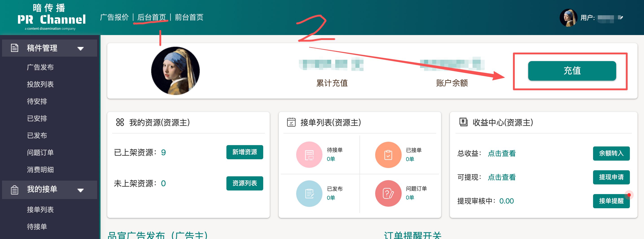Click the 提现申请 withdrawal button
The width and height of the screenshot is (644, 239).
pos(611,177)
